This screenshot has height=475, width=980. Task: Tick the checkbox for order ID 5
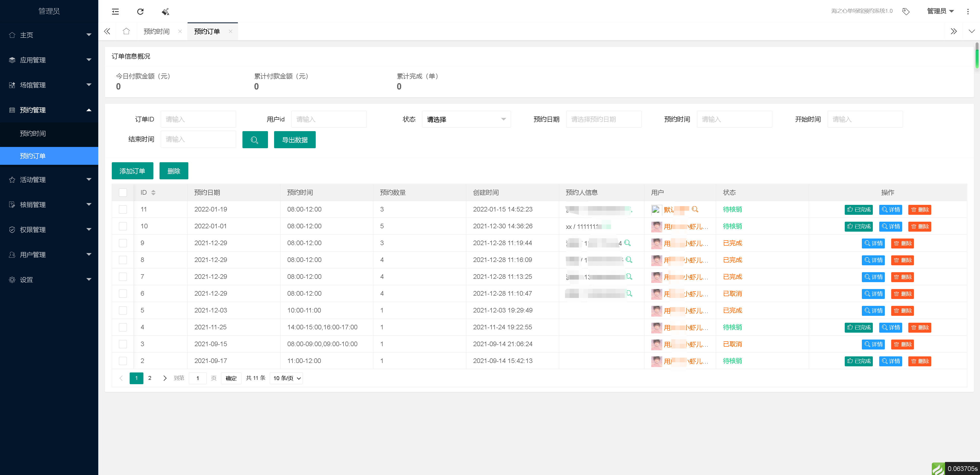pos(123,310)
